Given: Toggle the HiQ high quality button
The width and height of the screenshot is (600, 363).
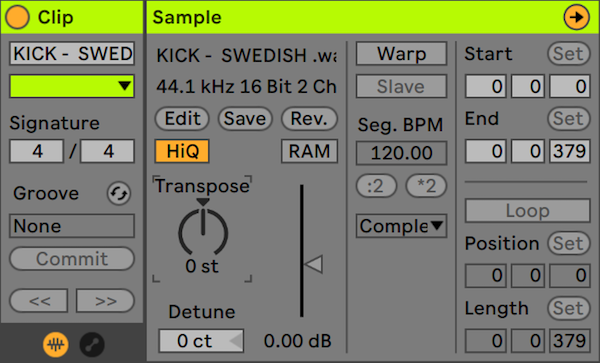Looking at the screenshot, I should pos(182,151).
